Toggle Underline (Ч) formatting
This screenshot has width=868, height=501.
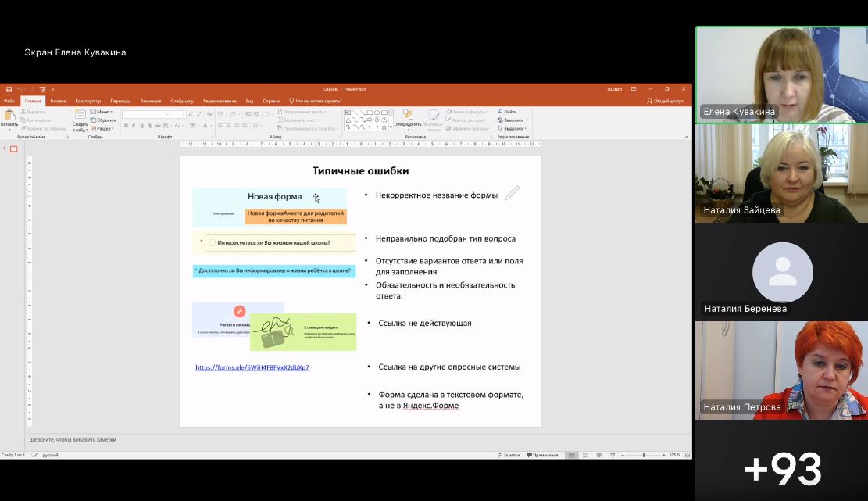(x=141, y=126)
